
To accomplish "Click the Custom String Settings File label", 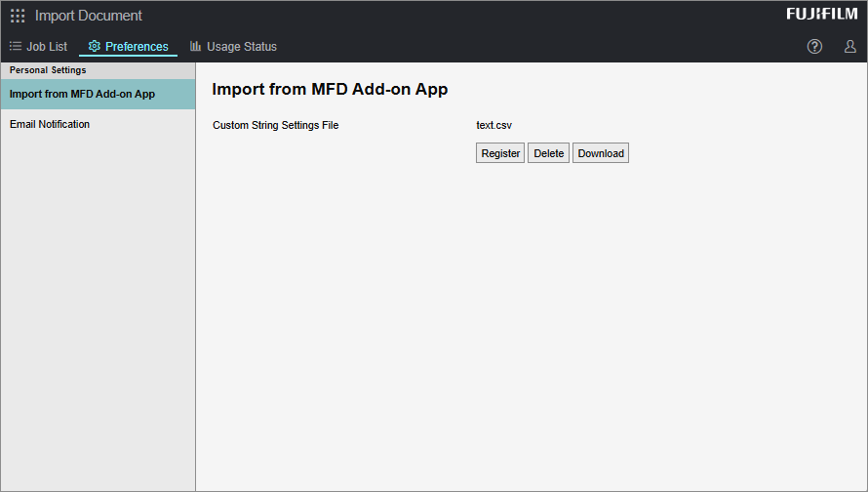I will [275, 126].
